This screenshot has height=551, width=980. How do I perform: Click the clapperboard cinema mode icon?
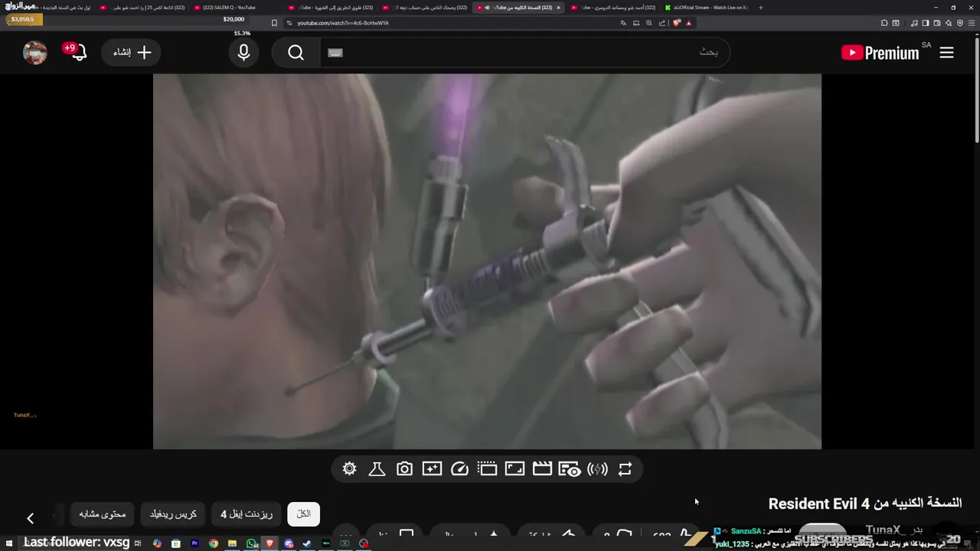point(542,469)
